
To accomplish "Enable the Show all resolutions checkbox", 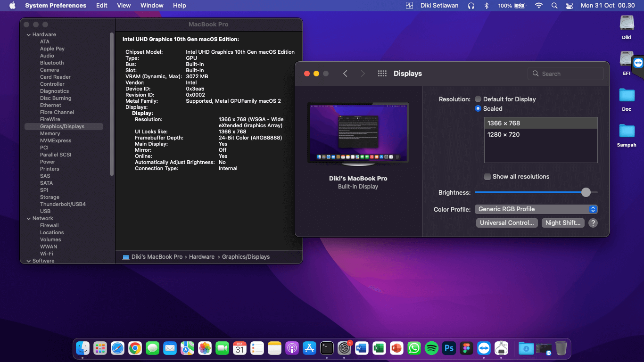I will 487,177.
